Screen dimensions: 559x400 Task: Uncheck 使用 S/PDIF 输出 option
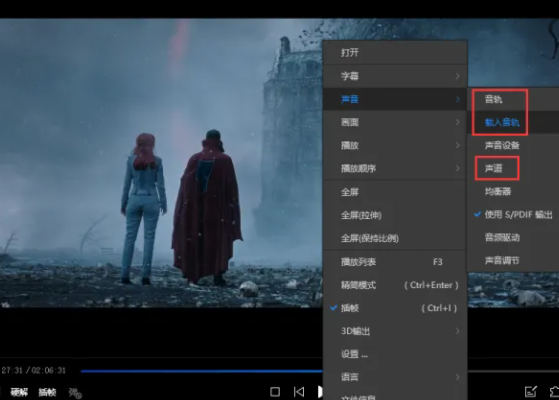point(513,214)
